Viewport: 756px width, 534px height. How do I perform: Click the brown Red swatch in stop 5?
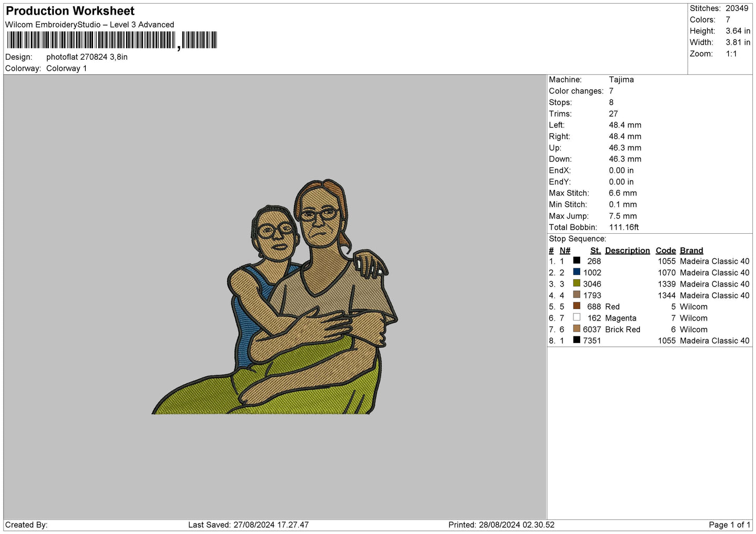click(577, 306)
